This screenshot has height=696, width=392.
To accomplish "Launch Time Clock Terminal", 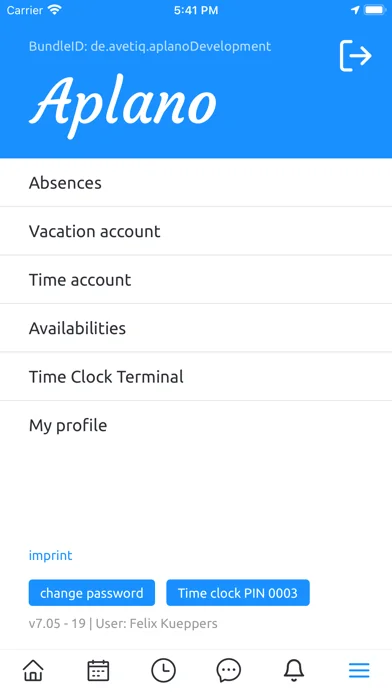I will click(196, 376).
